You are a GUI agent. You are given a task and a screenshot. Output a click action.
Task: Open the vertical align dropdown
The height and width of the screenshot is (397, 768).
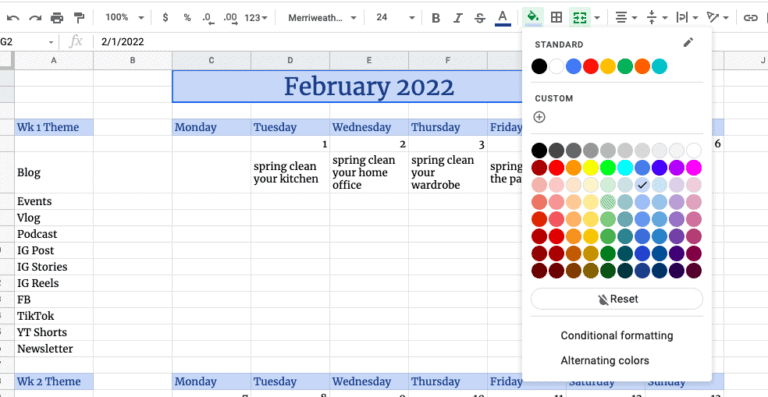(657, 18)
